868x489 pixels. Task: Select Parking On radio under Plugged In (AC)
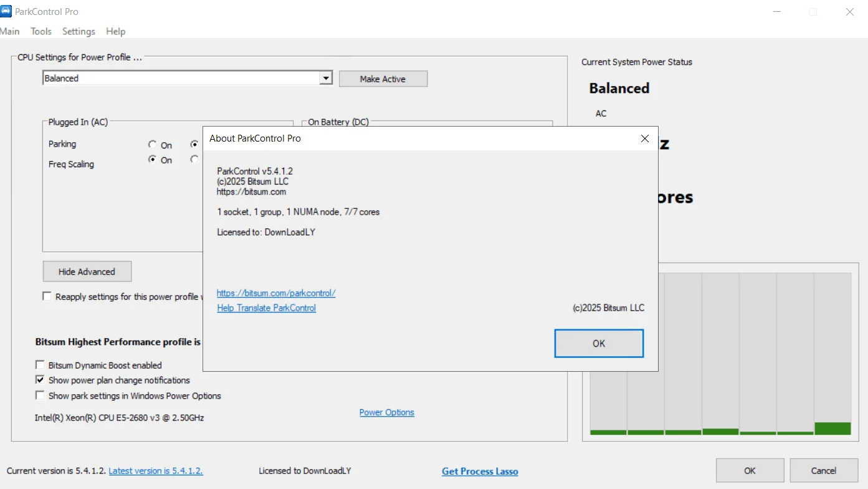[x=153, y=145]
